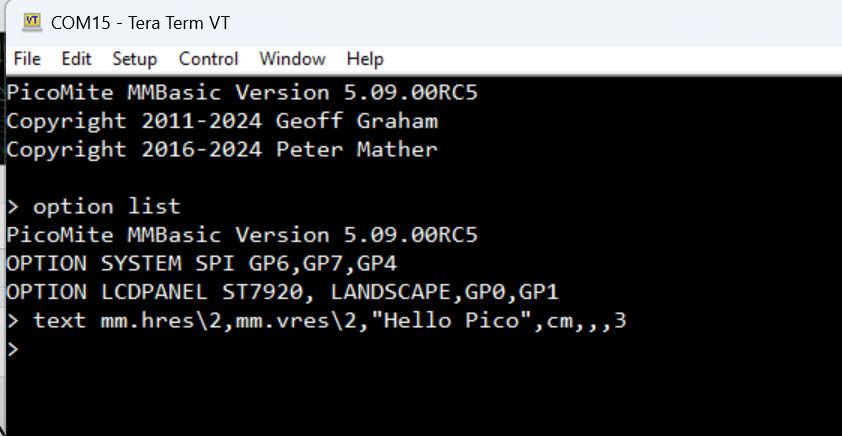
Task: Open the File menu
Action: click(27, 59)
